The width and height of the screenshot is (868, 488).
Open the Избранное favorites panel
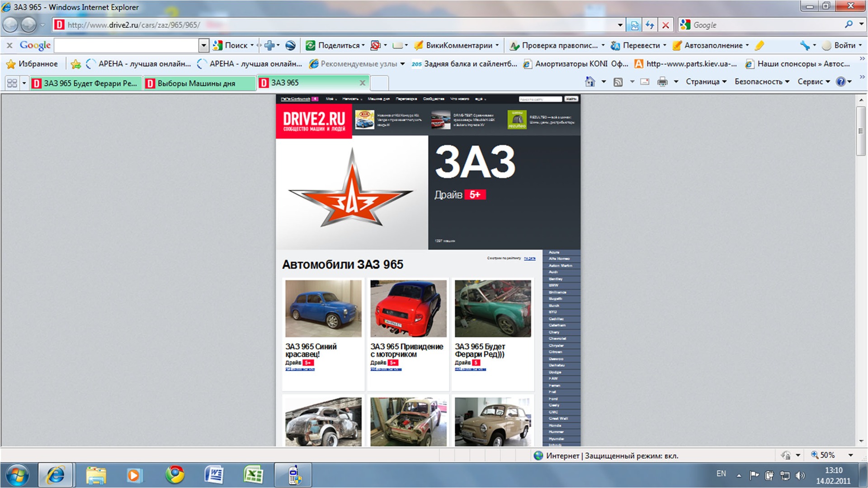pyautogui.click(x=32, y=64)
